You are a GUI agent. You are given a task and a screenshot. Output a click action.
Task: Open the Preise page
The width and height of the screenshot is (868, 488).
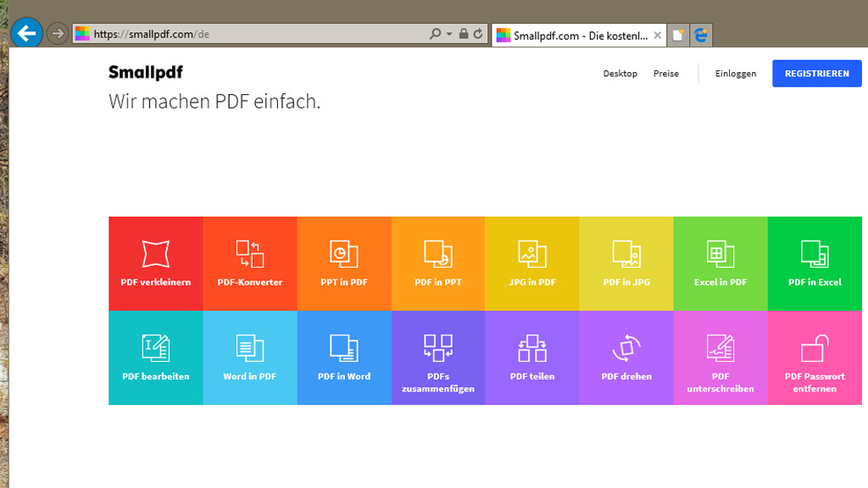[x=665, y=74]
